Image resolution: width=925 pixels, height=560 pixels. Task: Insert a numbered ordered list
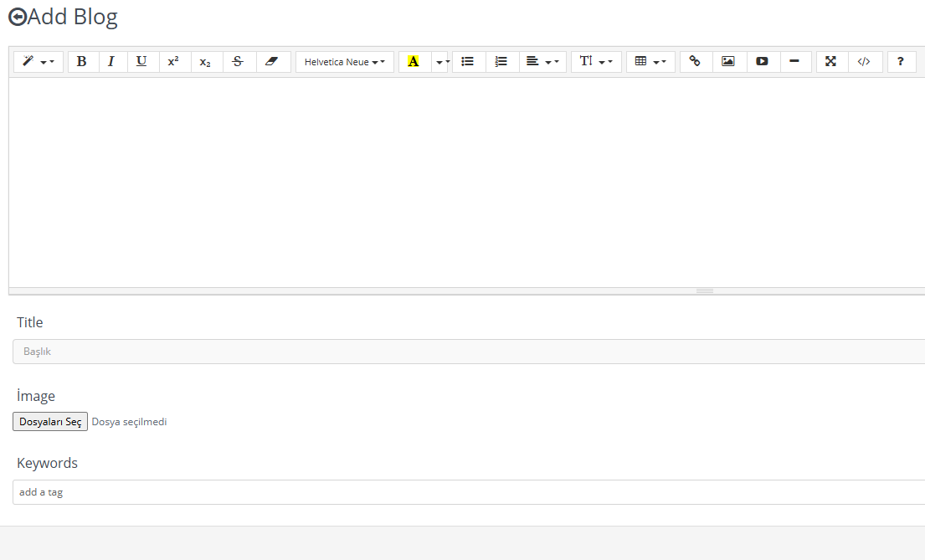pos(501,62)
